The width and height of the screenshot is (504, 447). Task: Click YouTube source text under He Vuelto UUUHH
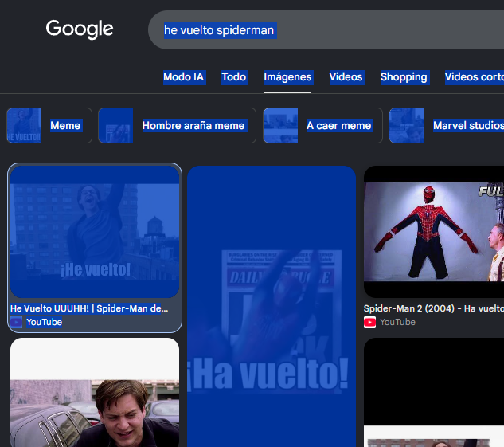point(44,322)
